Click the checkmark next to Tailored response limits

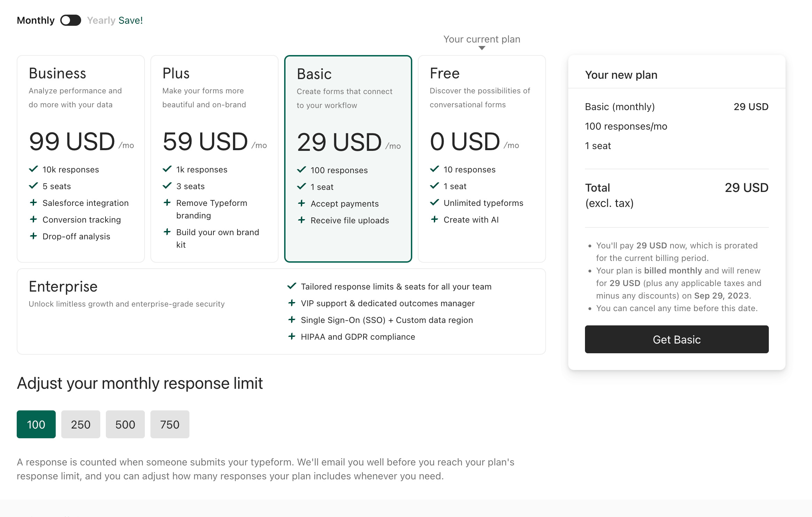292,286
